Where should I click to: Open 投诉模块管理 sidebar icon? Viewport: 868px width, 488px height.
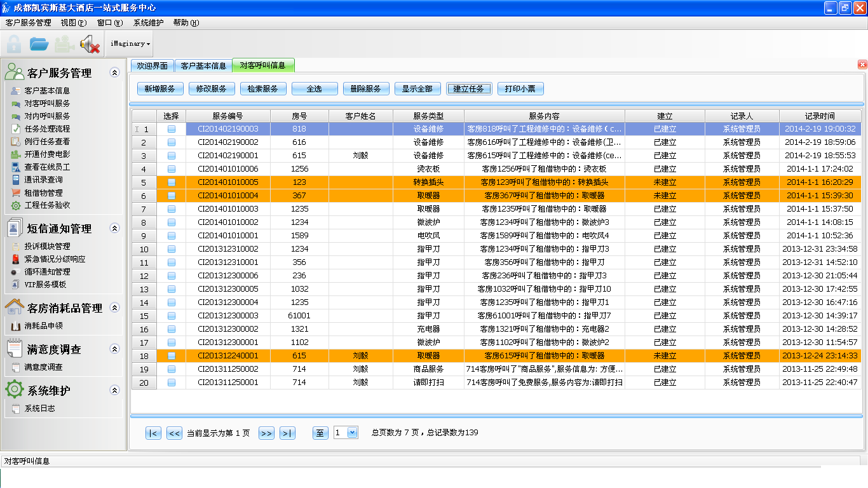[15, 247]
